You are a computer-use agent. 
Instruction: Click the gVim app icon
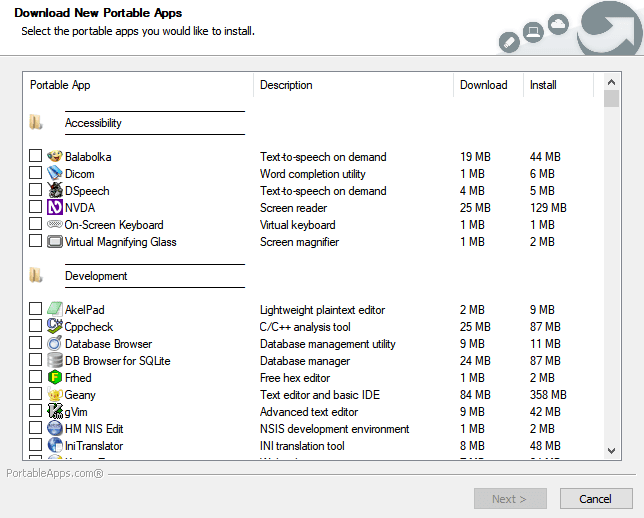[x=55, y=412]
